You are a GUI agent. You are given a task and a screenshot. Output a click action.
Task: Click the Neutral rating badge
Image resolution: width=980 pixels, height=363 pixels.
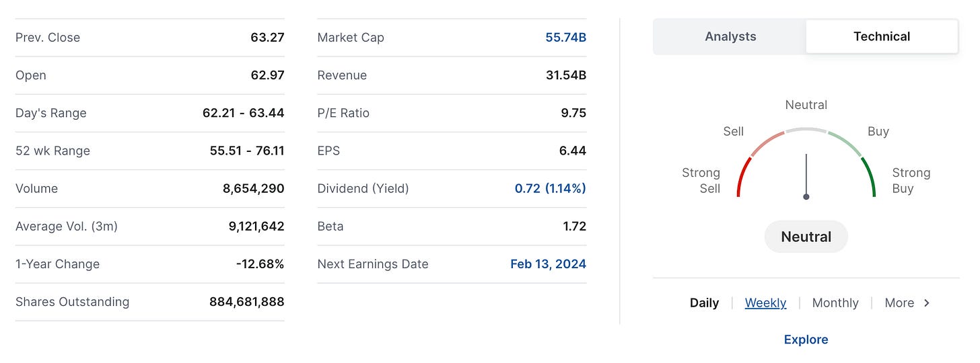pos(806,237)
